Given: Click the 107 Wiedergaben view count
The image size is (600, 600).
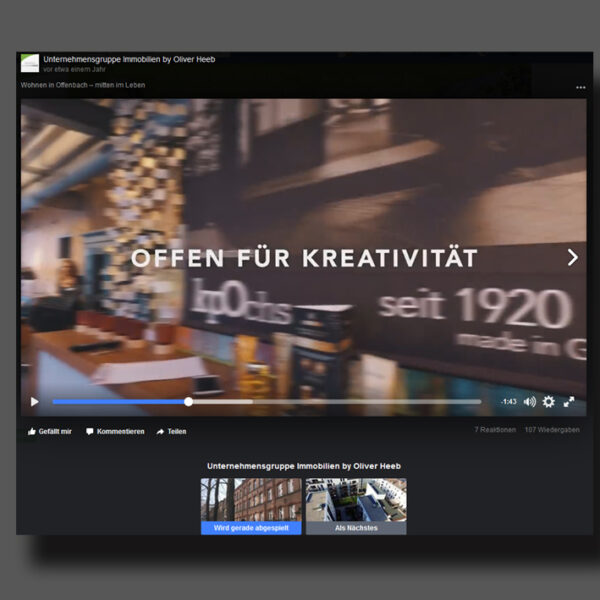Looking at the screenshot, I should (552, 430).
